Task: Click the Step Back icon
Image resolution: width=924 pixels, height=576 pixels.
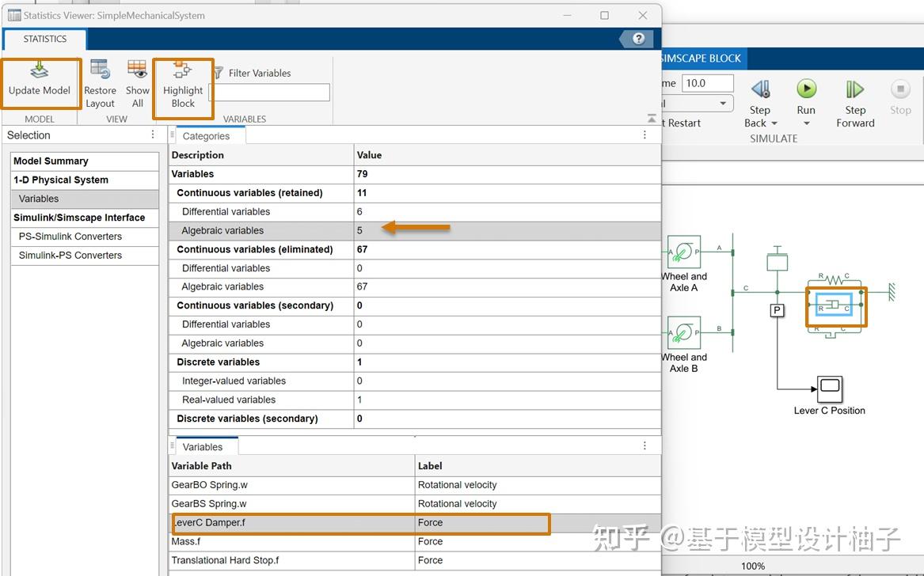Action: pyautogui.click(x=759, y=89)
